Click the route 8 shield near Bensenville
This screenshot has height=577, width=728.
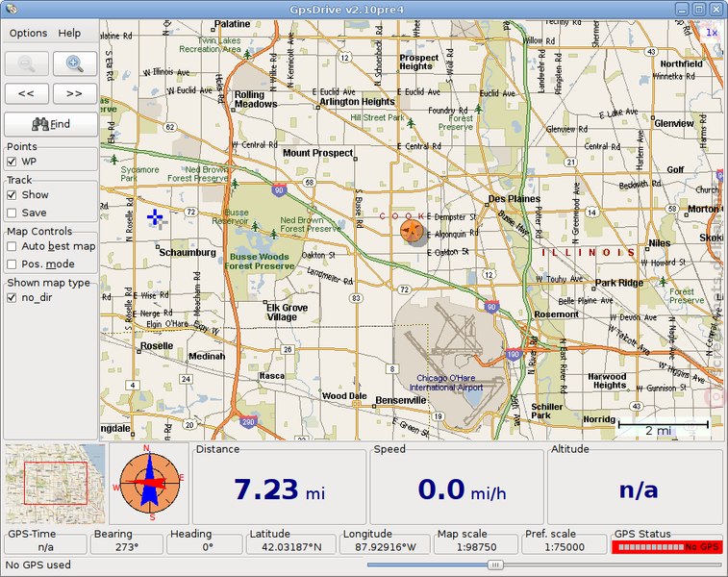pos(392,369)
